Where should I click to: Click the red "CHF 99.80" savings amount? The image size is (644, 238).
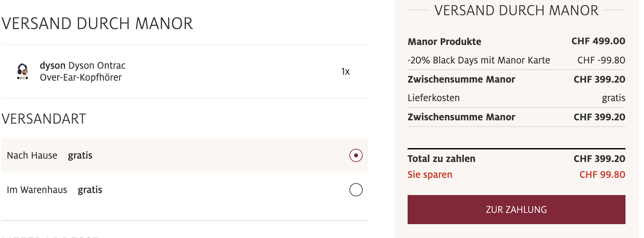[602, 175]
